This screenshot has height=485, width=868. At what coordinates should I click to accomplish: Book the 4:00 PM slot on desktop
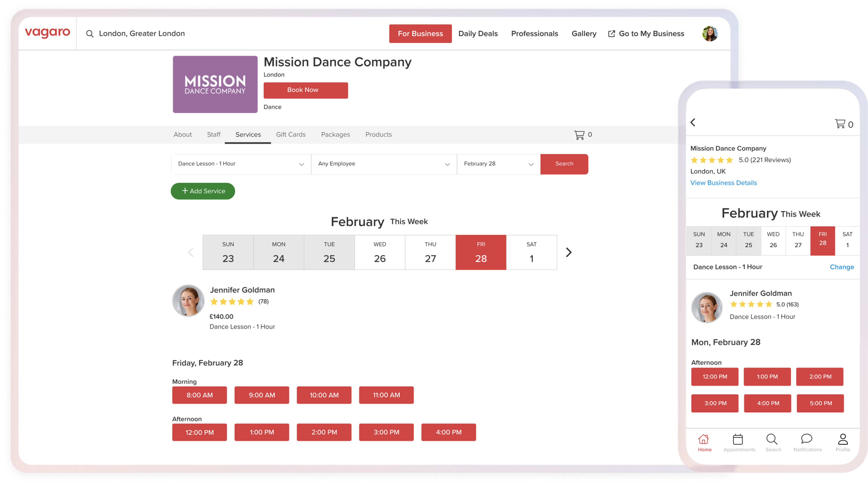coord(448,432)
